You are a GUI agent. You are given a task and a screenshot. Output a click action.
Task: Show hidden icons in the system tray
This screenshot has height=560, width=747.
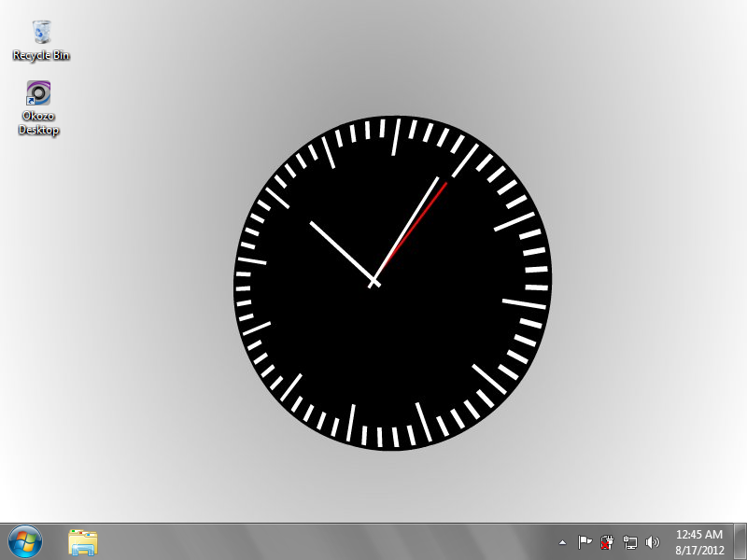click(x=563, y=542)
